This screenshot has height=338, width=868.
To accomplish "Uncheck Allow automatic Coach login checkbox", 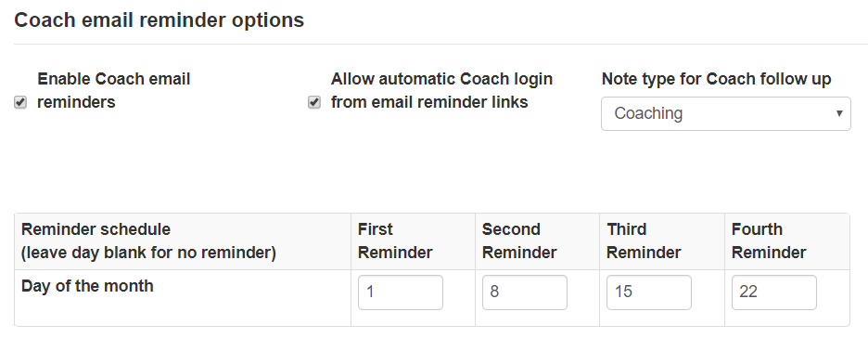I will point(314,102).
